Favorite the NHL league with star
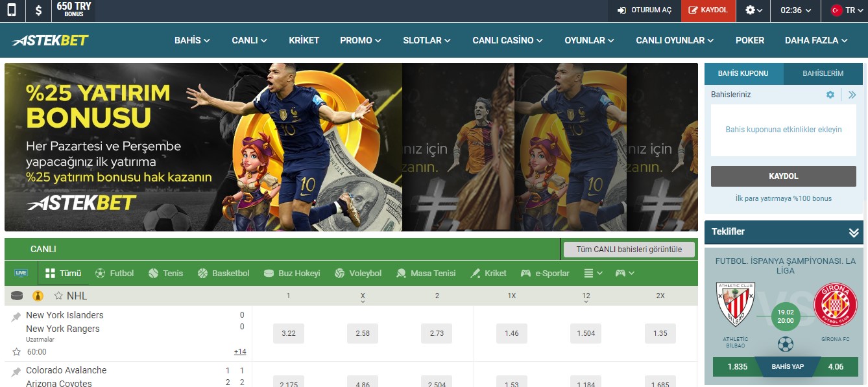 [x=58, y=296]
